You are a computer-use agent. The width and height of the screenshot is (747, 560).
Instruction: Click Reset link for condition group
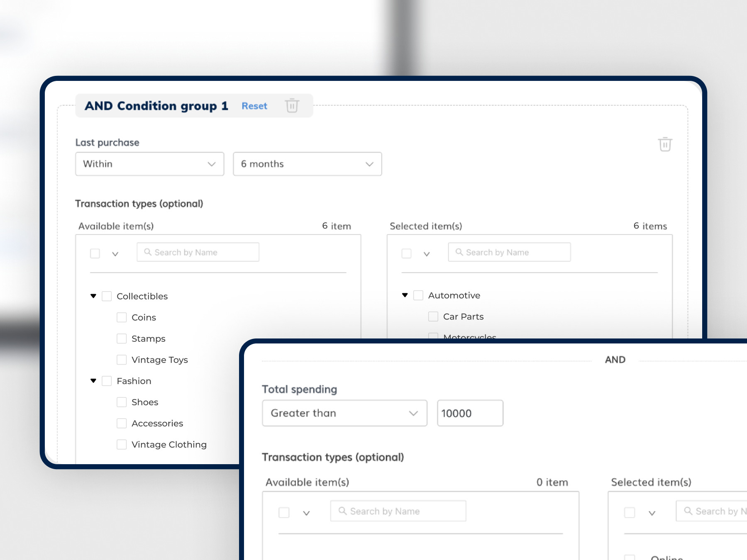point(254,106)
